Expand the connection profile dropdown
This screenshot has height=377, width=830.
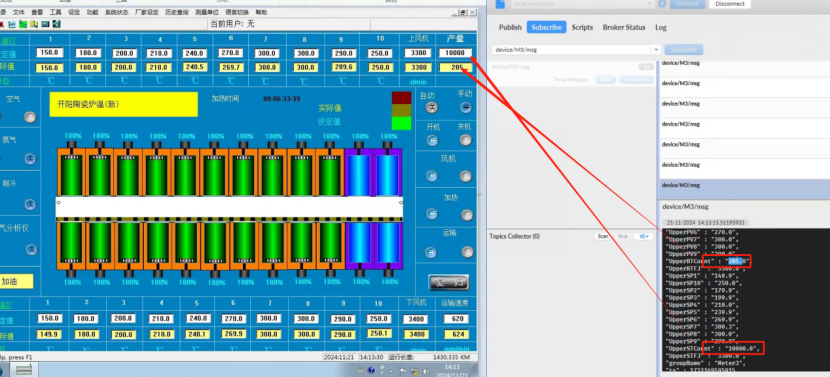coord(650,4)
